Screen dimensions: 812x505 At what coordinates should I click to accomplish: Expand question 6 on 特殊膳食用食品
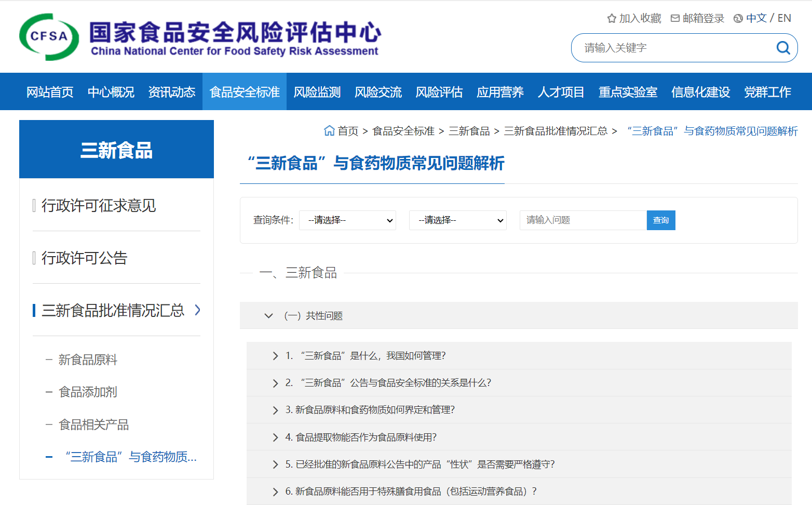tap(275, 491)
